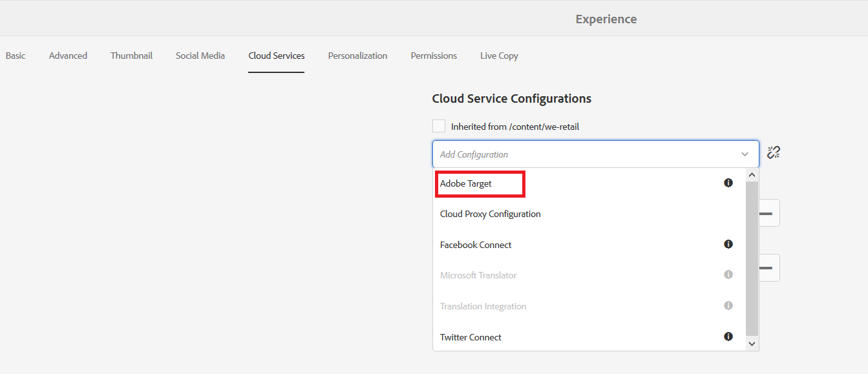Click the info icon beside Translation Integration
Screen dimensions: 868x374
click(728, 306)
